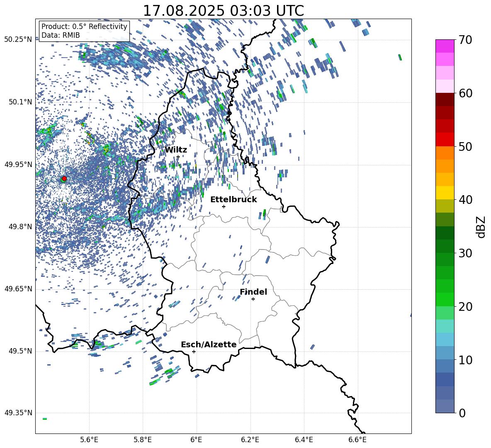Click the 5.6°E longitude label
This screenshot has width=491, height=448.
coord(89,440)
